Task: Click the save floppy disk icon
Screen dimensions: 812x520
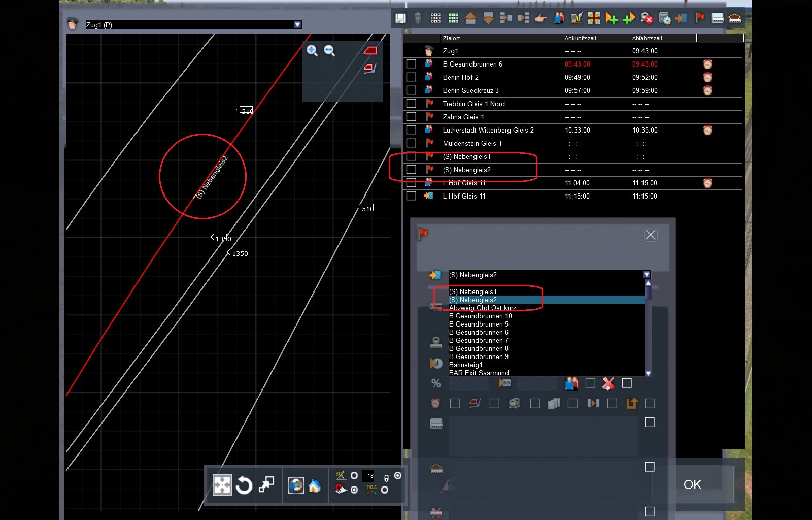Action: coord(400,19)
